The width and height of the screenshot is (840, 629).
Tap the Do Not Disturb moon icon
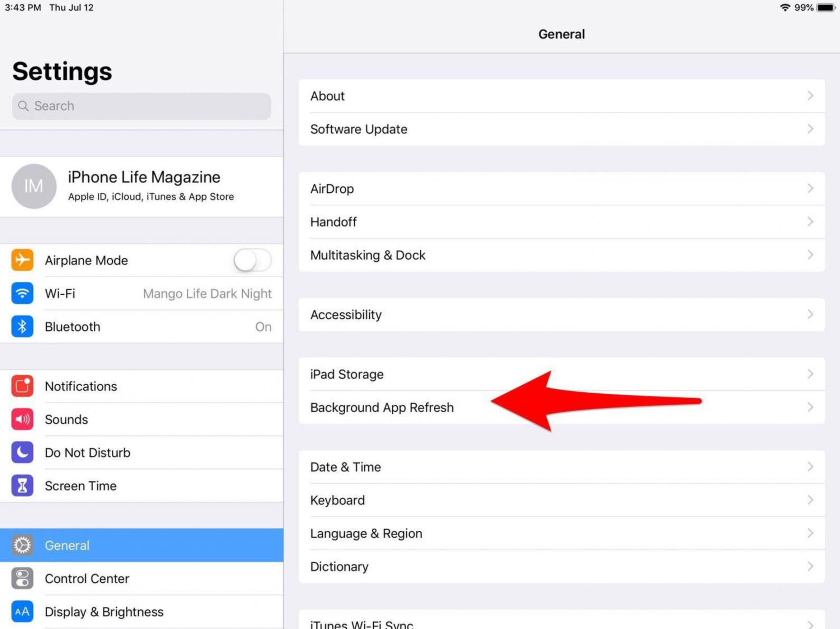click(x=22, y=453)
